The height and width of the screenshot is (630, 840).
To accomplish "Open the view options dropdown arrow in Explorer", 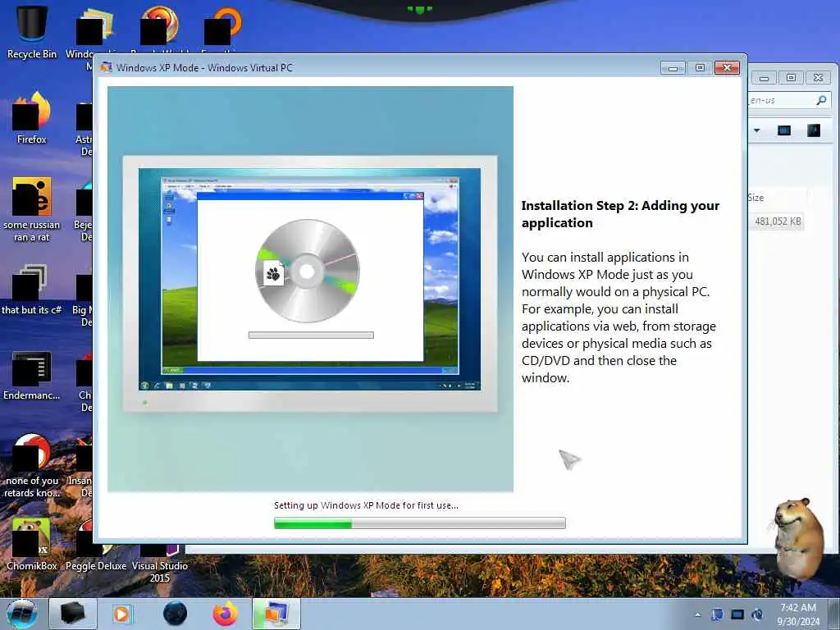I will (x=757, y=130).
